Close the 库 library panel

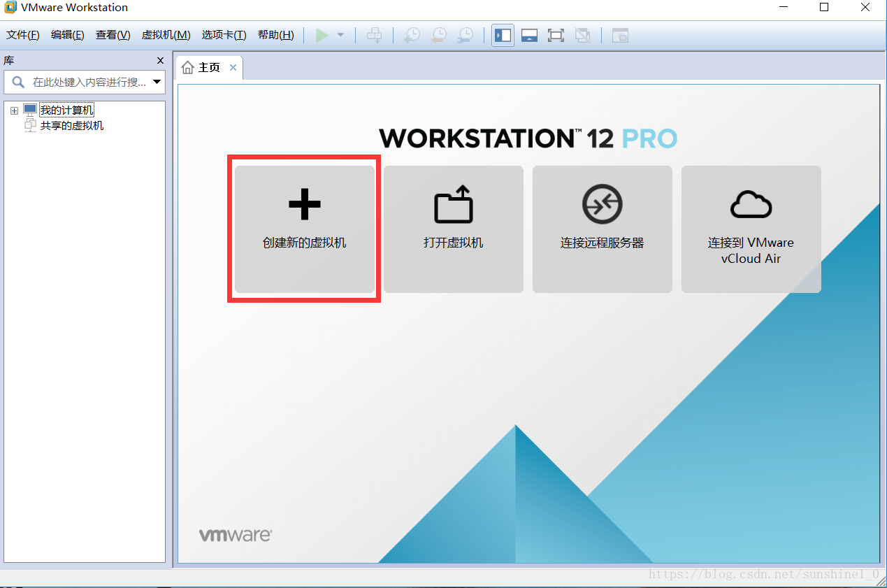(x=160, y=61)
